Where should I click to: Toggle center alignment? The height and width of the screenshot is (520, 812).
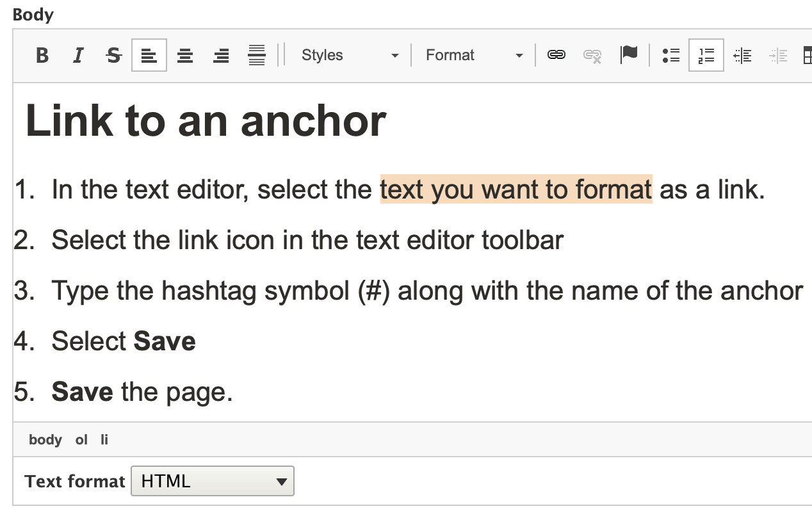pyautogui.click(x=185, y=55)
